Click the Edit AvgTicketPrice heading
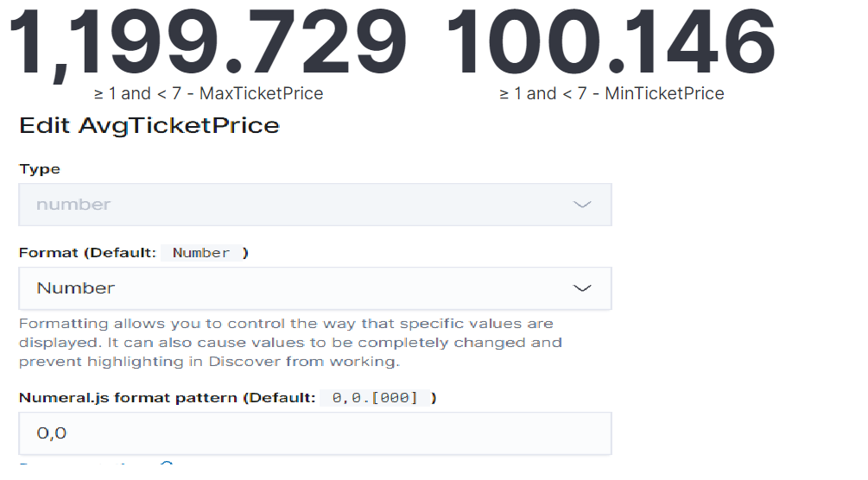The image size is (868, 480). click(x=149, y=126)
